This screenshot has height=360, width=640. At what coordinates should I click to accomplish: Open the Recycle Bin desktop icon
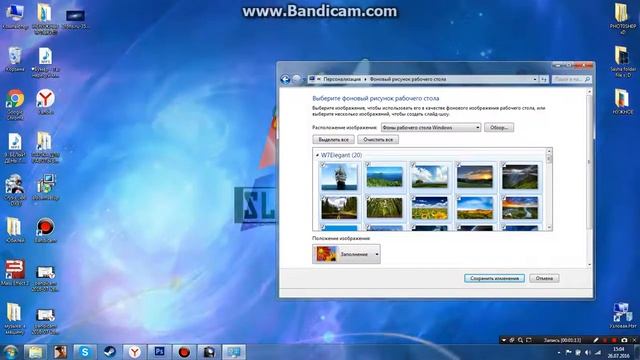15,60
